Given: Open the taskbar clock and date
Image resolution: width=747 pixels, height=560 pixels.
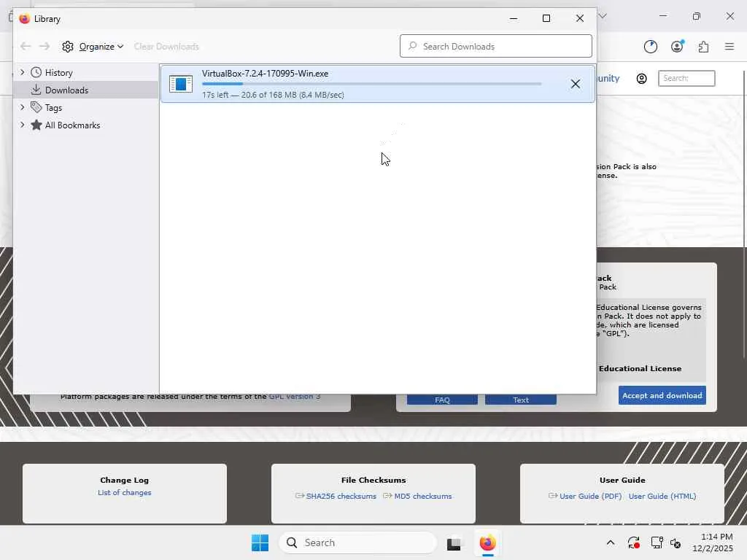Looking at the screenshot, I should point(712,542).
